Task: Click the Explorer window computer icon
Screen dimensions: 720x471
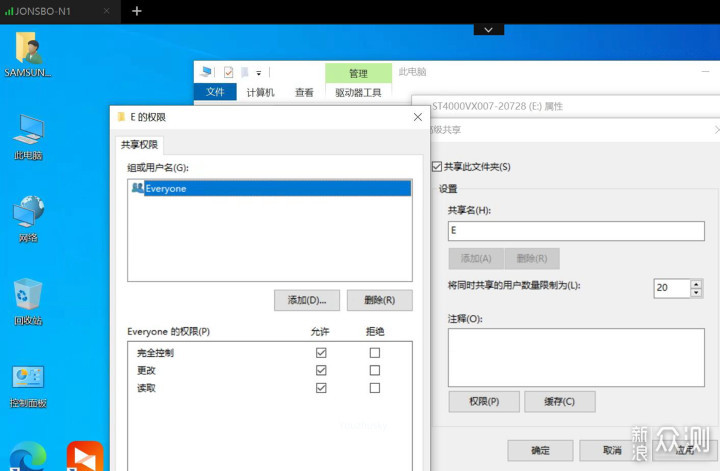Action: (206, 72)
